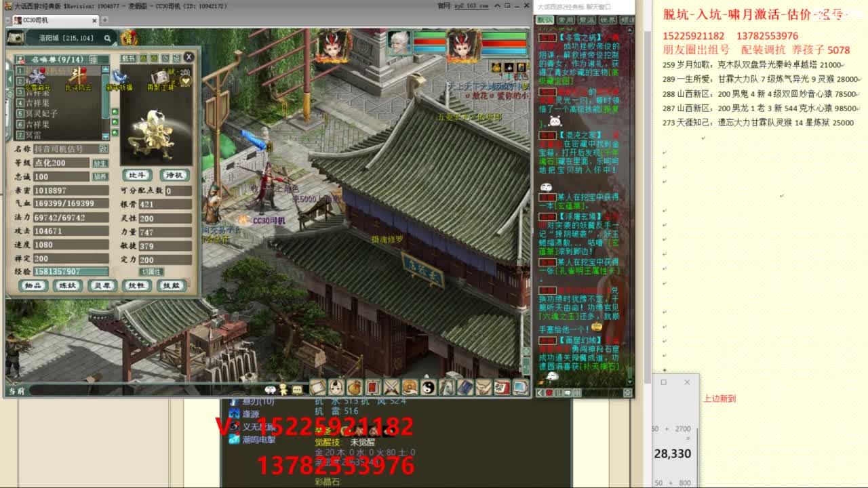Click the 改 rename button beside pet name
This screenshot has height=488, width=868.
104,148
